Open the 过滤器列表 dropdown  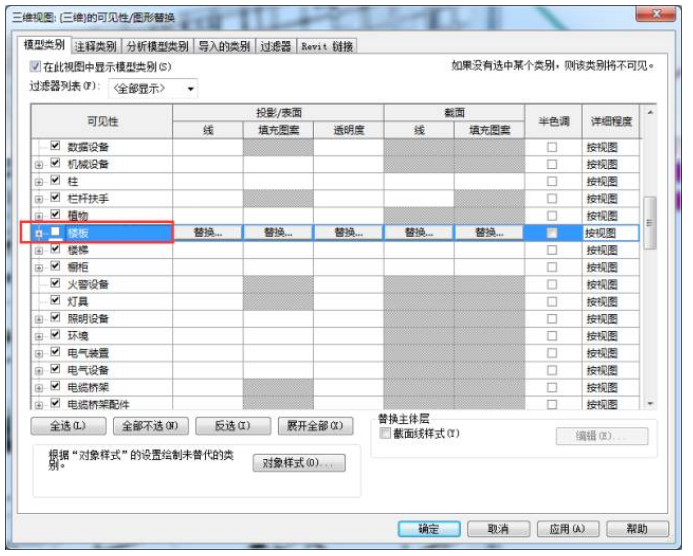click(153, 89)
